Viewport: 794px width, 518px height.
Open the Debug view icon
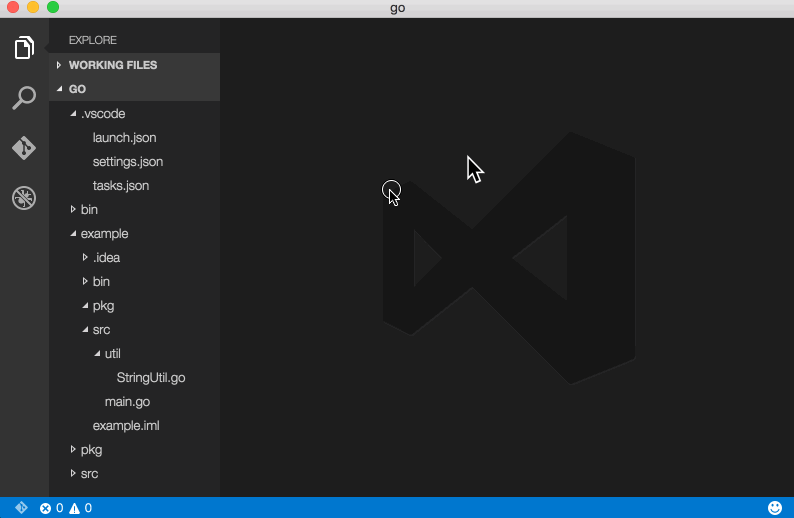(x=24, y=197)
